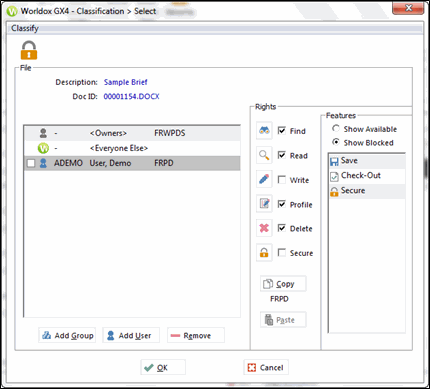
Task: Click the padlock Secure rights icon
Action: click(264, 252)
